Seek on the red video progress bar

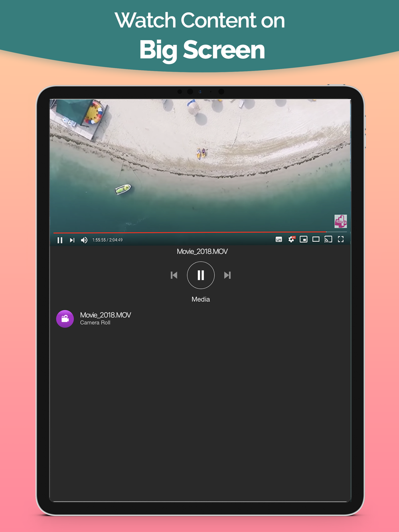point(200,232)
